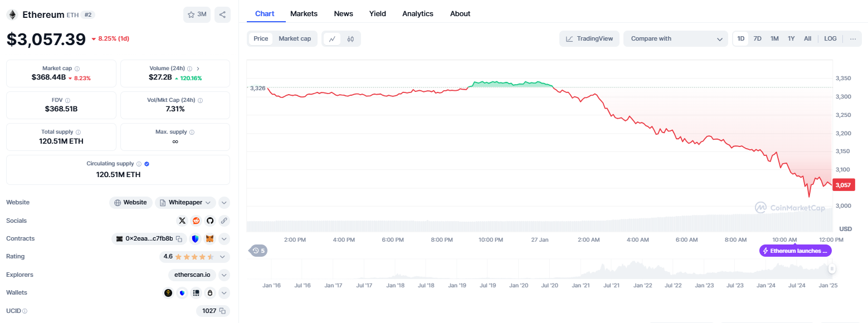Open the Chart tab
This screenshot has width=868, height=323.
click(x=265, y=13)
